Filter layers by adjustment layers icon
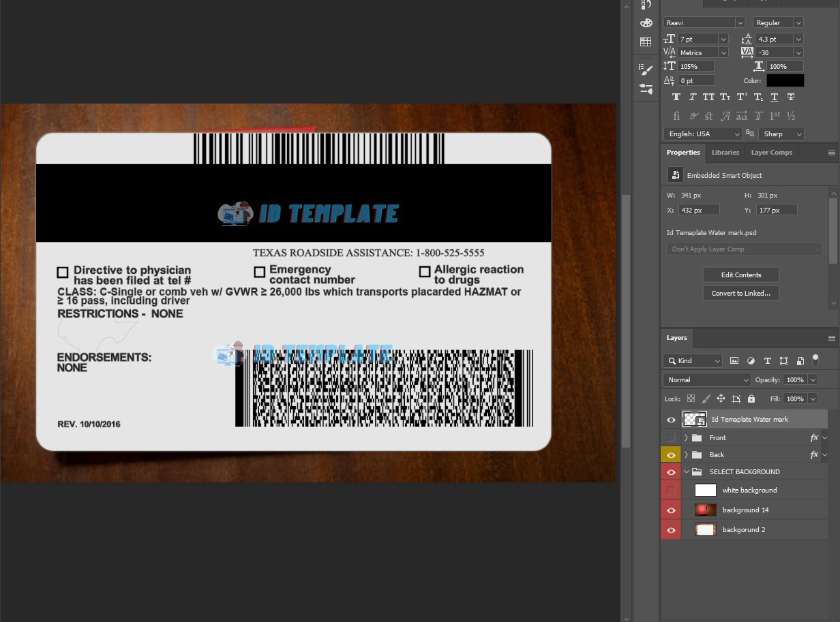The image size is (840, 622). coord(751,361)
